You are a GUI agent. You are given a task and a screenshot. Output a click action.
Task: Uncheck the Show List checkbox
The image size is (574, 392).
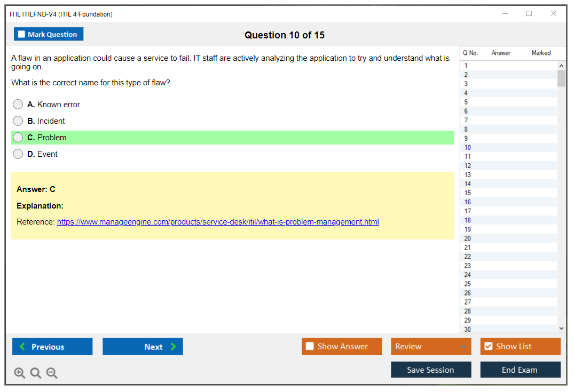(x=488, y=347)
